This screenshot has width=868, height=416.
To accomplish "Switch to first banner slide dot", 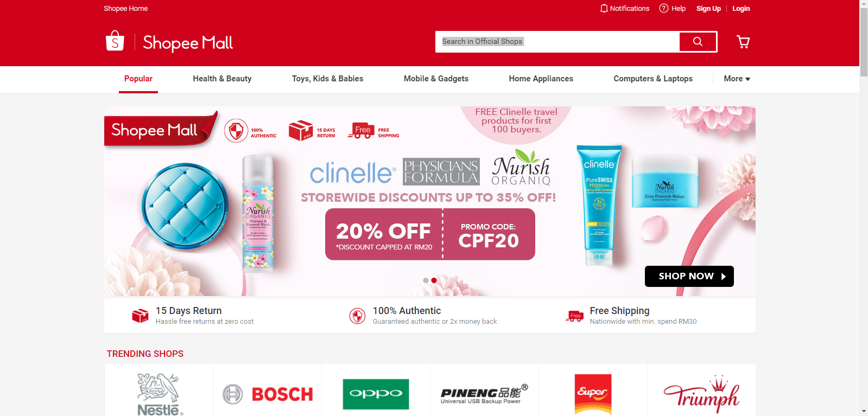I will (x=426, y=280).
